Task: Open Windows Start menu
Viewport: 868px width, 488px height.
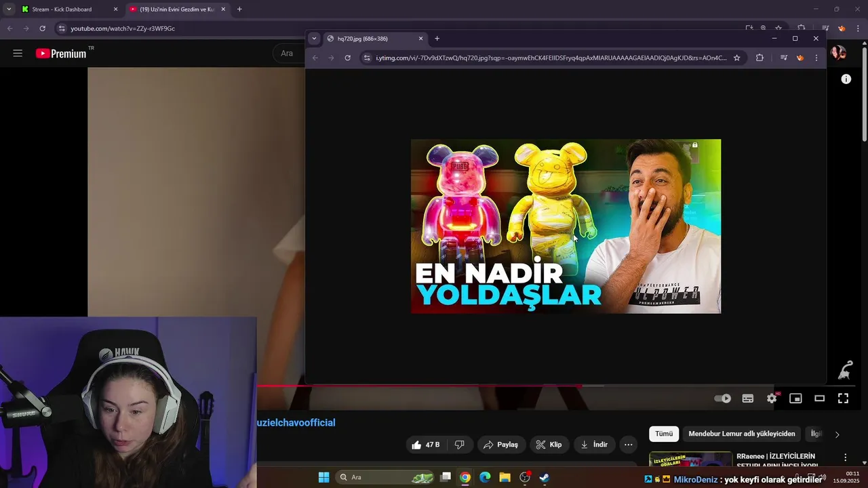Action: point(323,477)
